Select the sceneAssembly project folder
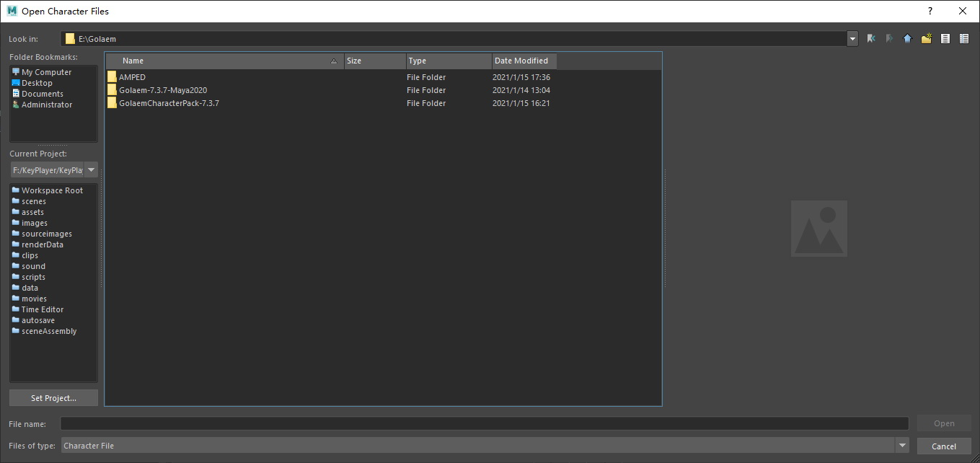Screen dimensions: 980x463 coord(49,331)
